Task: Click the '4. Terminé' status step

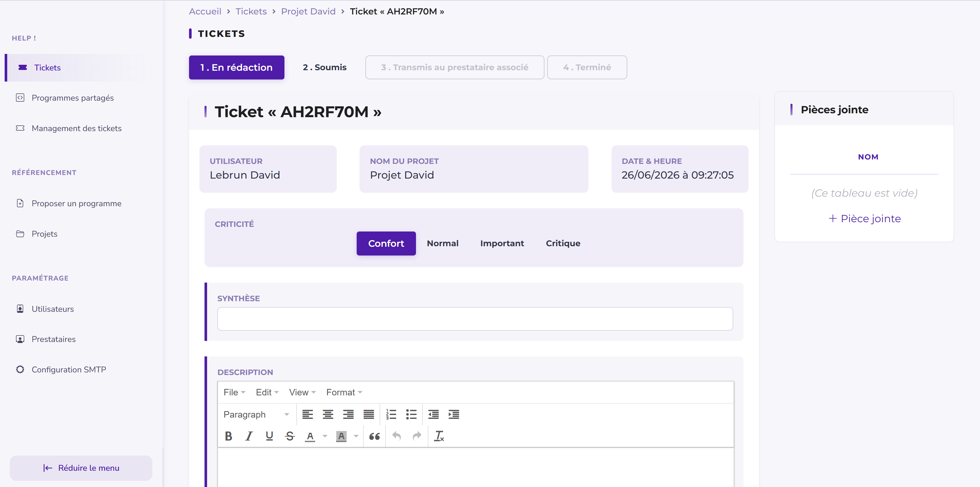Action: click(587, 67)
